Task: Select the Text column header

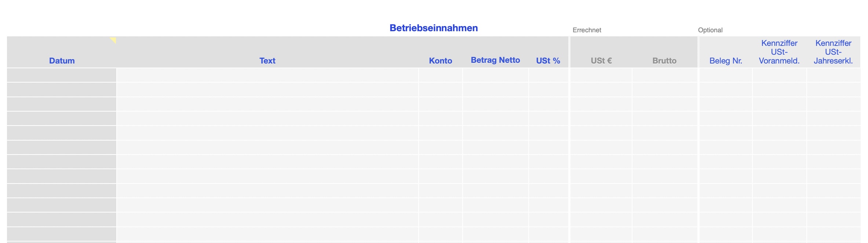Action: 267,61
